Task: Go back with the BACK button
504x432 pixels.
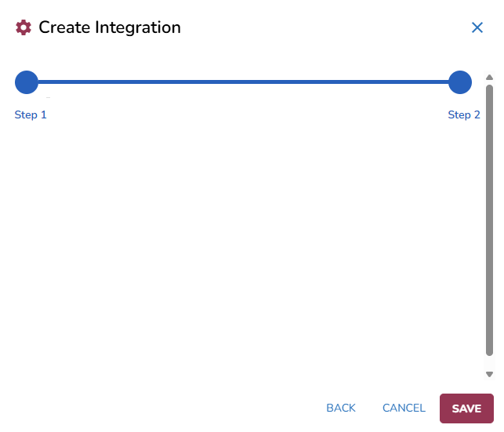Action: click(x=341, y=408)
